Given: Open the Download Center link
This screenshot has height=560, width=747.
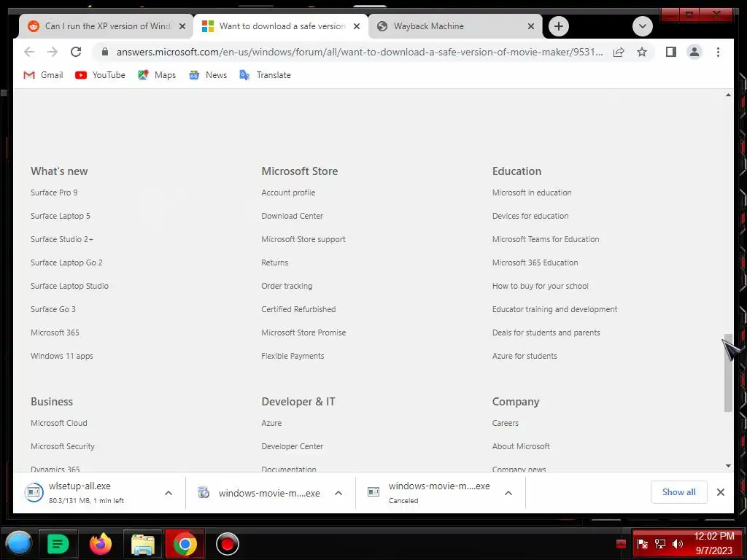Looking at the screenshot, I should 292,216.
